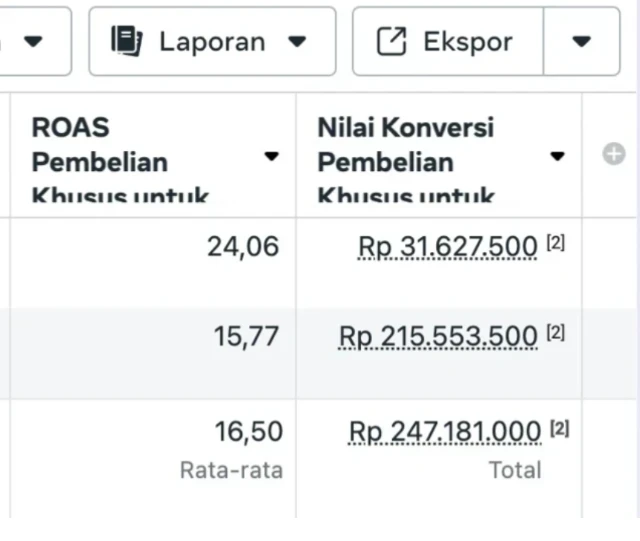Select the ROAS value 15,77 cell
640x541 pixels.
(246, 337)
